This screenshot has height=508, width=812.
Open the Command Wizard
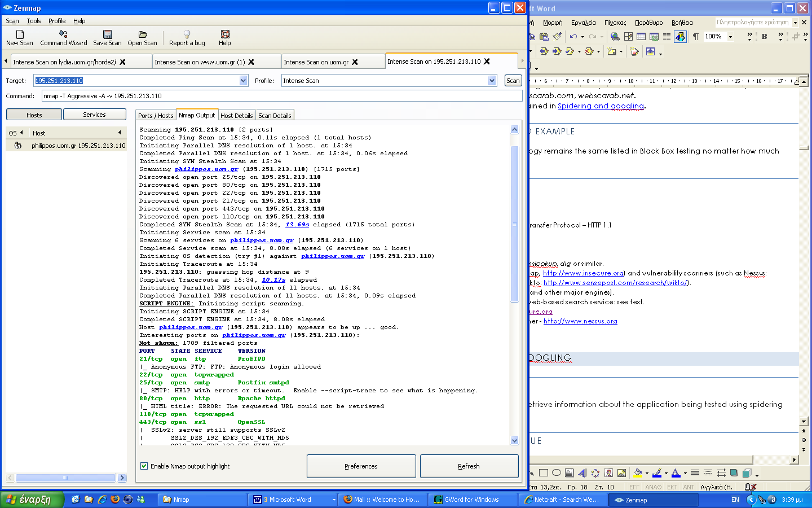pyautogui.click(x=64, y=38)
